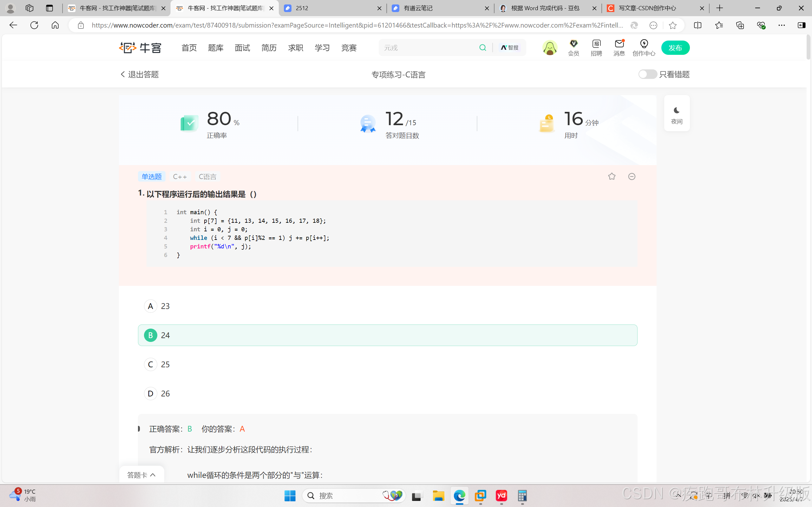Screen dimensions: 812x507
Task: Select answer option C 25
Action: click(x=151, y=364)
